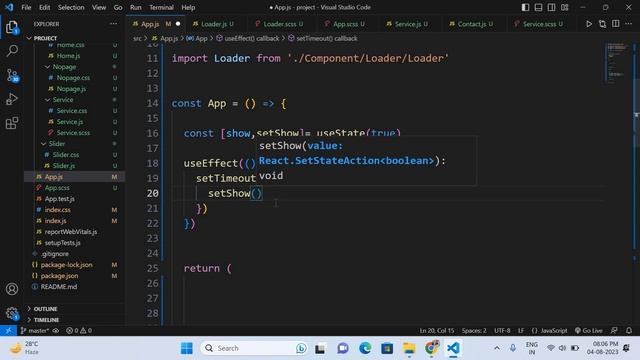640x360 pixels.
Task: Toggle the Secondary Side Bar
Action: (x=551, y=7)
